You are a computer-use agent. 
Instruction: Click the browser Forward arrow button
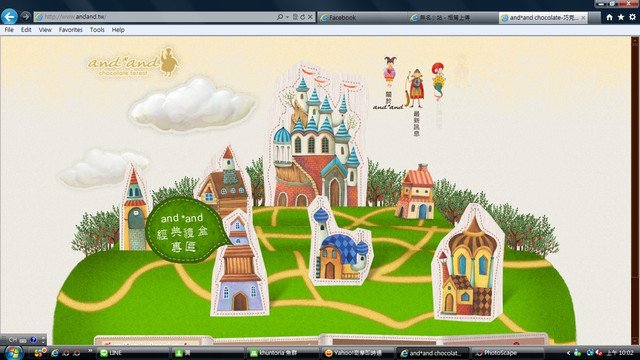coord(25,16)
